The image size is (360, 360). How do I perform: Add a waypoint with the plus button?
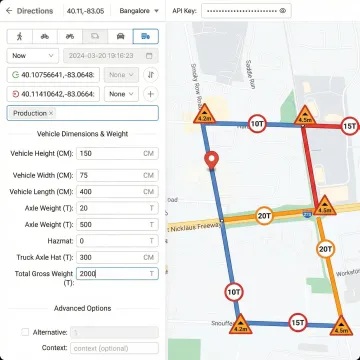[151, 94]
